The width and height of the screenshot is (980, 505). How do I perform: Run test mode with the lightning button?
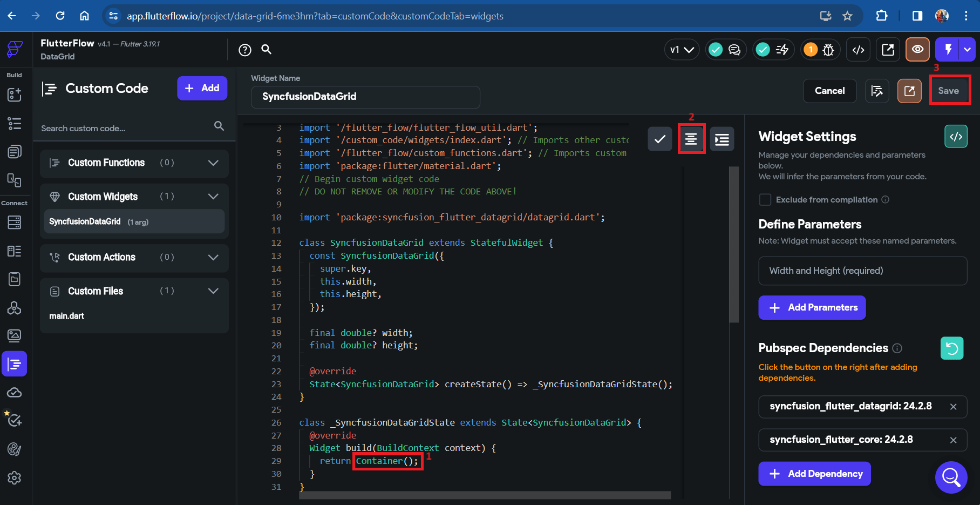click(x=948, y=50)
